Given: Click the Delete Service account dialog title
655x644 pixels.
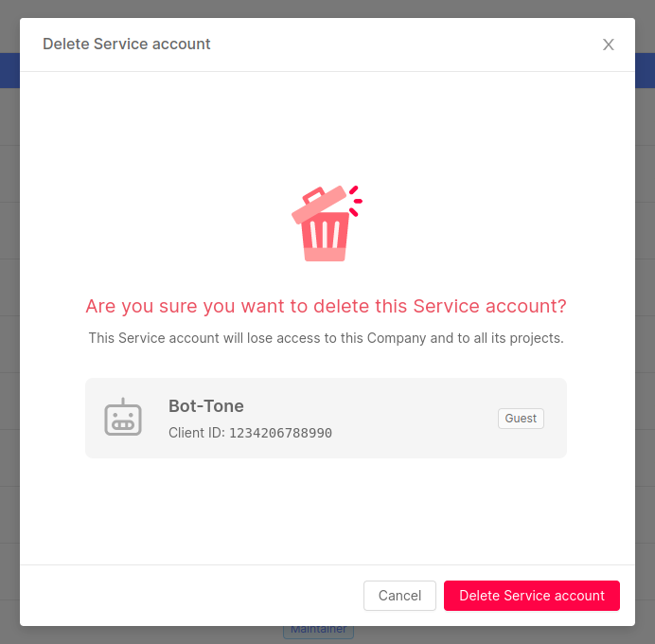Looking at the screenshot, I should (127, 44).
